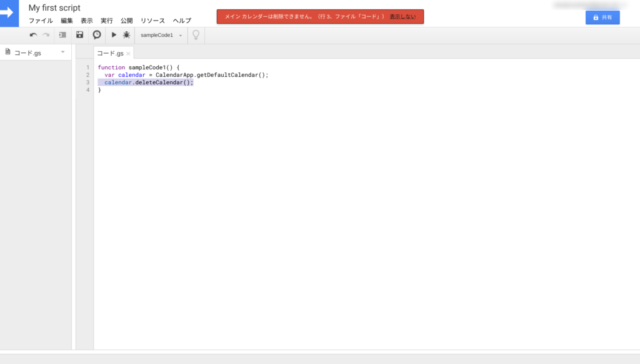Image resolution: width=640 pixels, height=364 pixels.
Task: Click the undo arrow icon
Action: (x=33, y=35)
